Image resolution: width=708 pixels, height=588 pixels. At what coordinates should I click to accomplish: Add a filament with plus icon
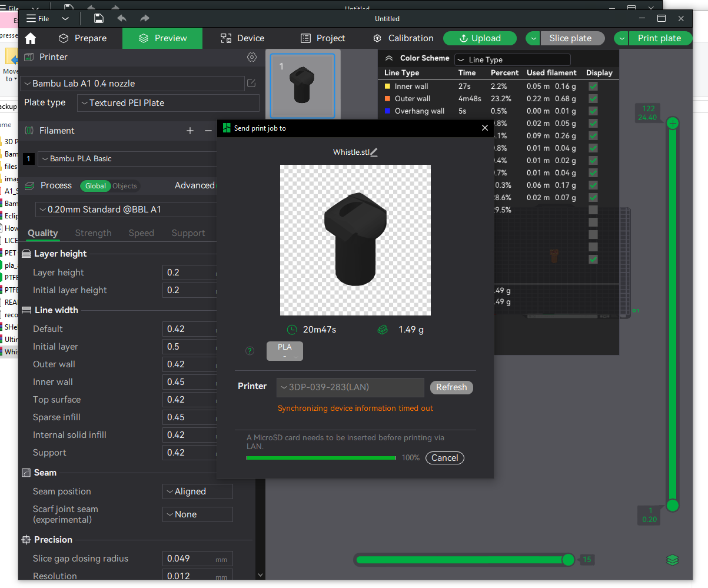coord(190,131)
